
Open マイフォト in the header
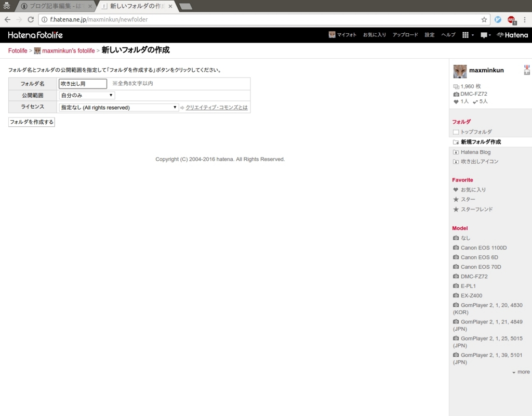point(342,35)
